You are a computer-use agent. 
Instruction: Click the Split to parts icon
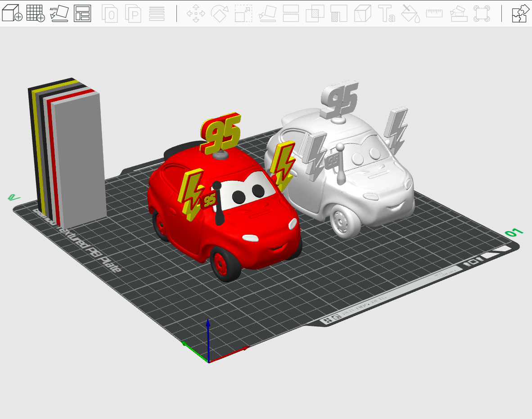click(x=133, y=13)
